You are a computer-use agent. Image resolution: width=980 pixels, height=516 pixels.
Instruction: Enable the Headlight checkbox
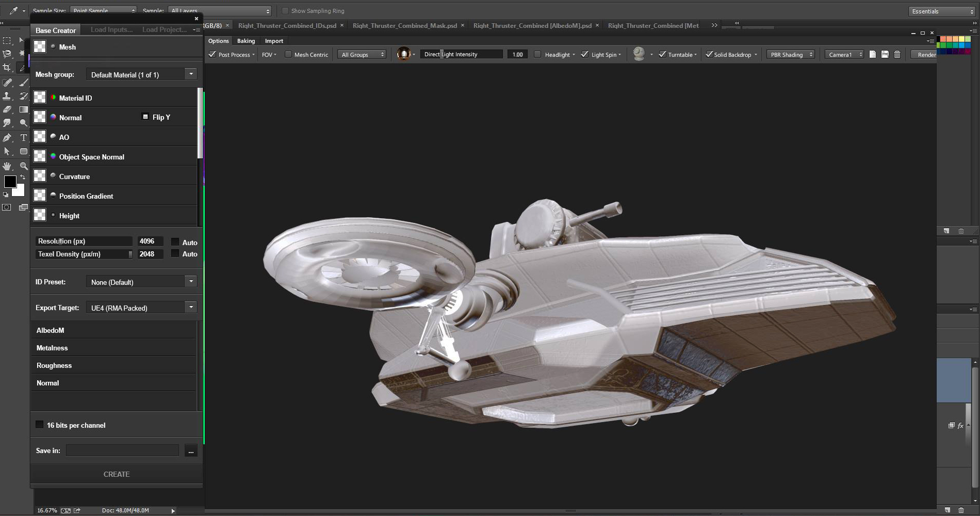[537, 54]
